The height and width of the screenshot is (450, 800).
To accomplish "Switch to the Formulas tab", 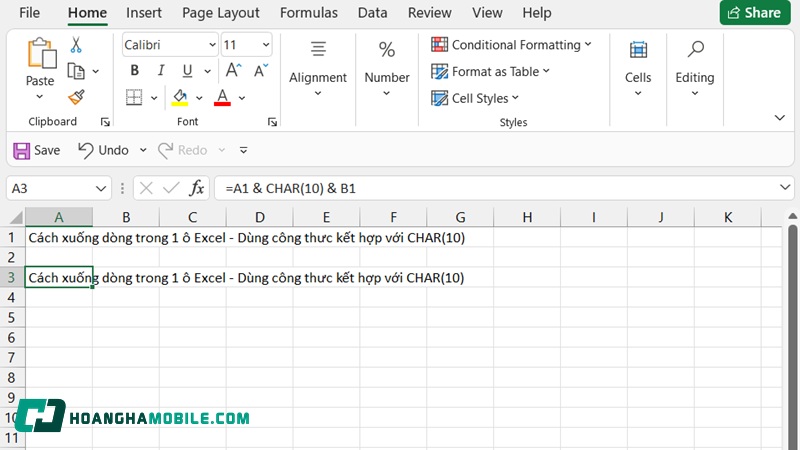I will coord(309,13).
